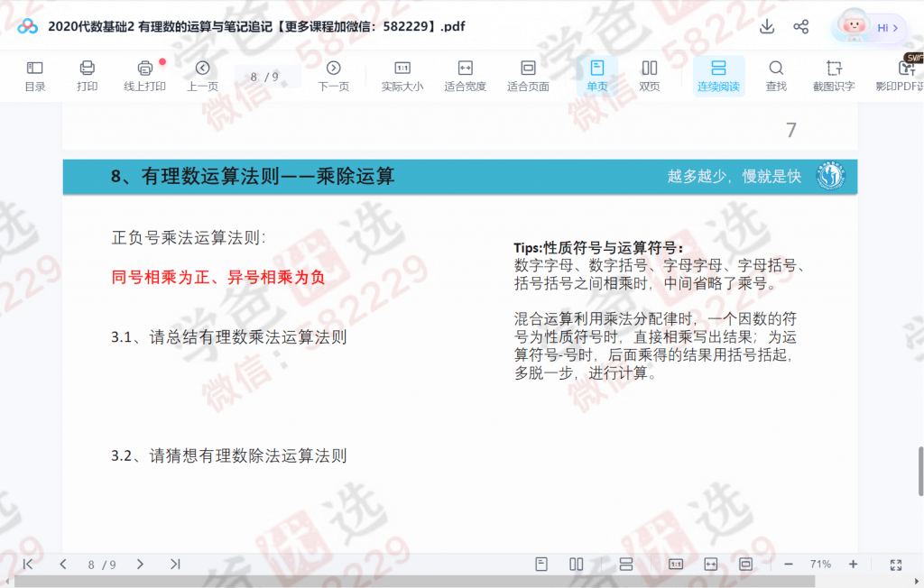Click page number 7 on previous page
Viewport: 924px width, 588px height.
click(791, 130)
